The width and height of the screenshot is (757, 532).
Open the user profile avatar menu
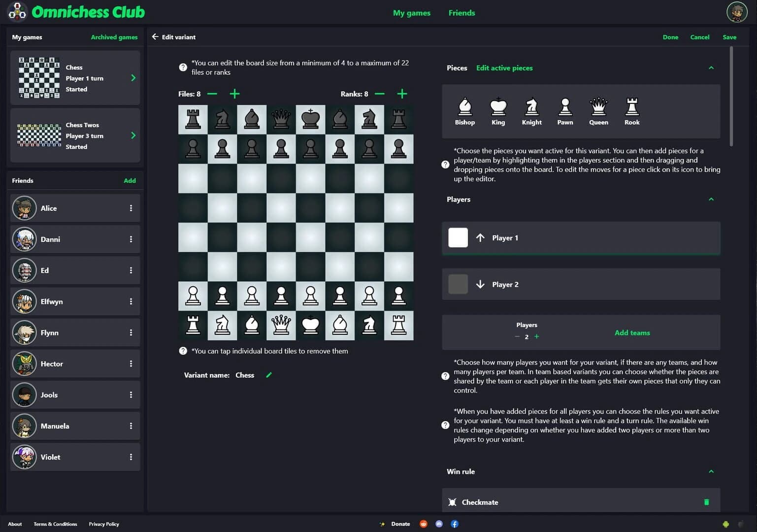tap(737, 12)
